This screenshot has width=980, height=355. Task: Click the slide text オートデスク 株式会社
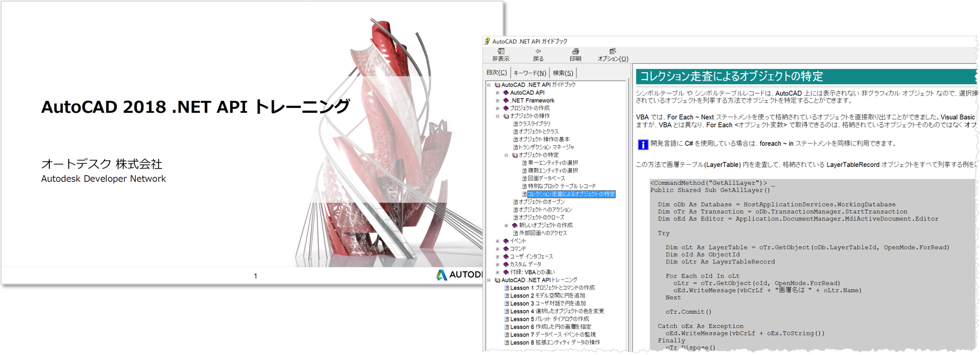click(x=102, y=164)
